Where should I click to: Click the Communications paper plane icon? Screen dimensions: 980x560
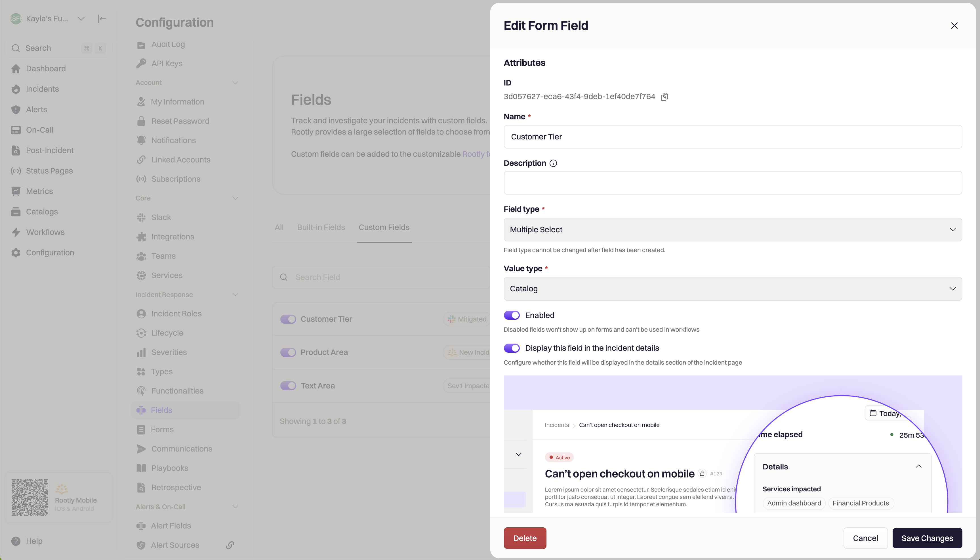click(141, 449)
